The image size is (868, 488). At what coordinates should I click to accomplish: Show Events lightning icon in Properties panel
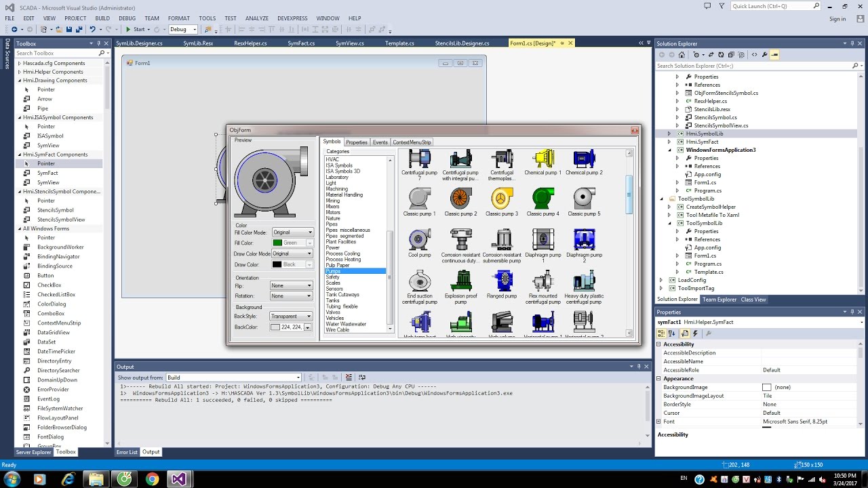tap(695, 333)
